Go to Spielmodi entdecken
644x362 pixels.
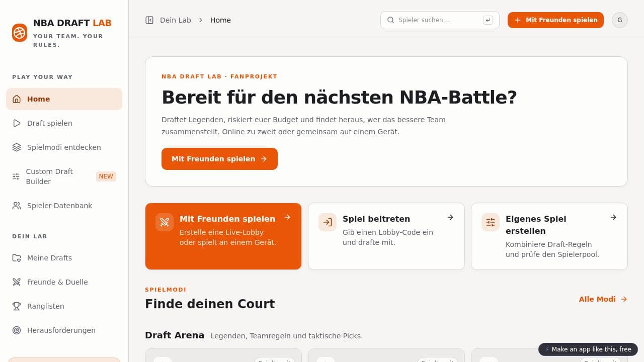pos(64,147)
